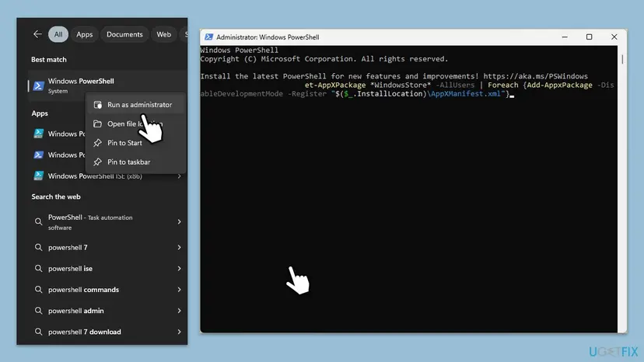Click the Open file location folder icon
This screenshot has height=362, width=644.
click(x=97, y=124)
